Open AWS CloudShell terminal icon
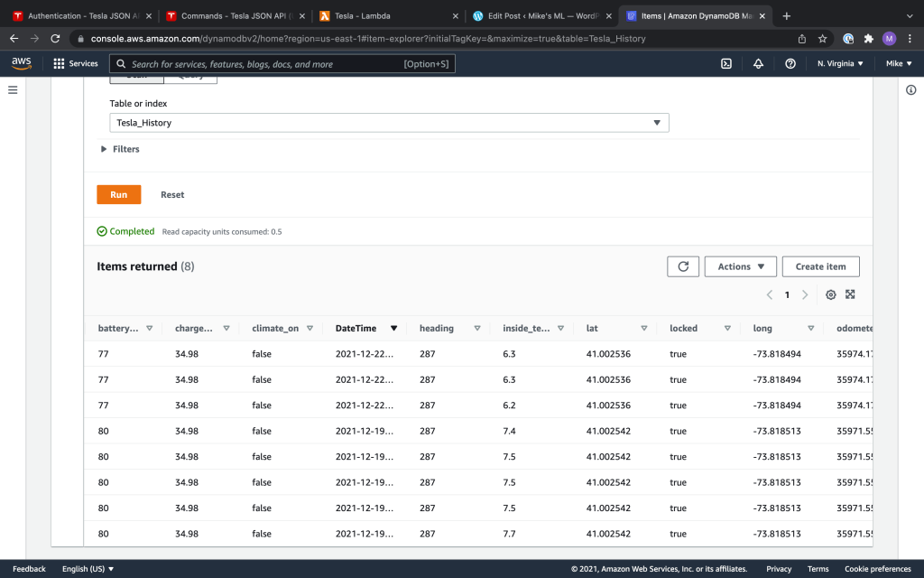924x578 pixels. point(725,64)
